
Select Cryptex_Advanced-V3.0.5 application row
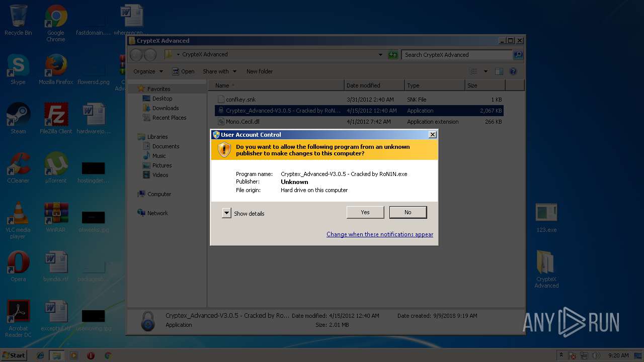359,111
